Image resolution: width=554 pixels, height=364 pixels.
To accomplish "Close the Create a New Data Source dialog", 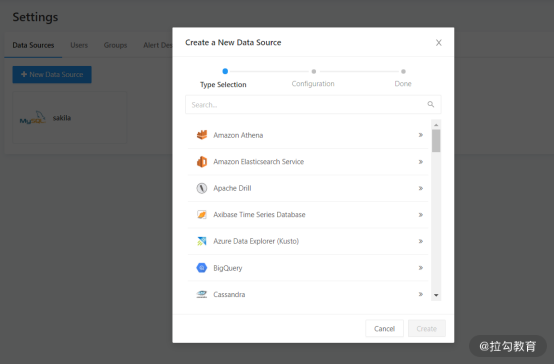I will (438, 43).
